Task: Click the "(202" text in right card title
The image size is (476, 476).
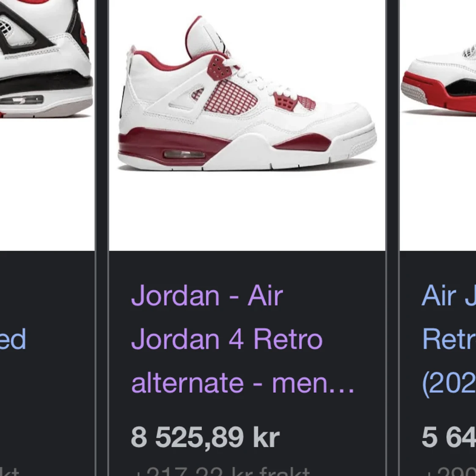Action: (449, 384)
